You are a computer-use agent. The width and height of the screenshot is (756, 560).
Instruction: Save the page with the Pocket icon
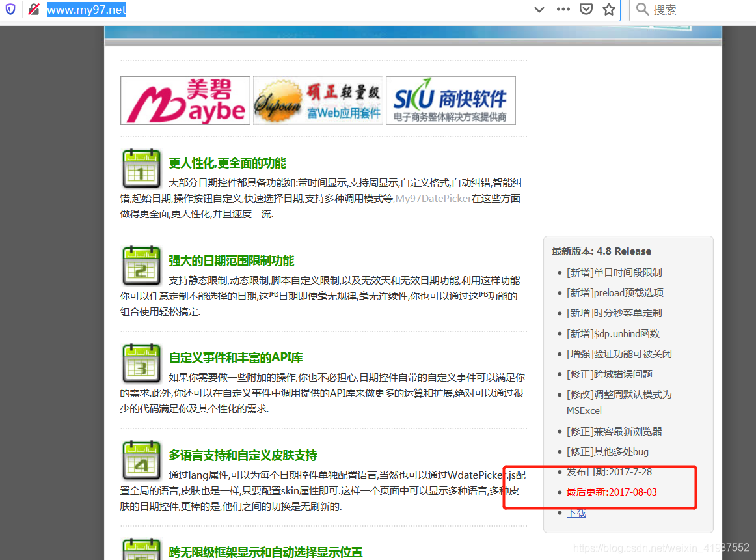pos(586,9)
